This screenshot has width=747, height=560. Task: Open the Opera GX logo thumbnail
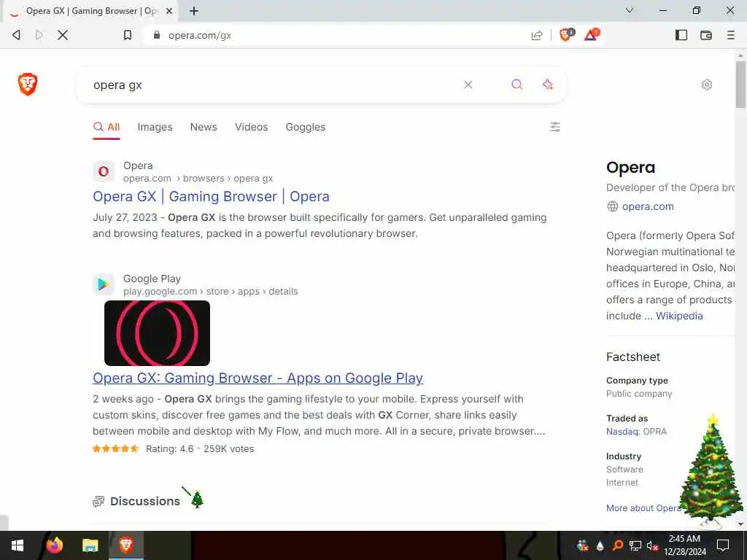pos(158,332)
